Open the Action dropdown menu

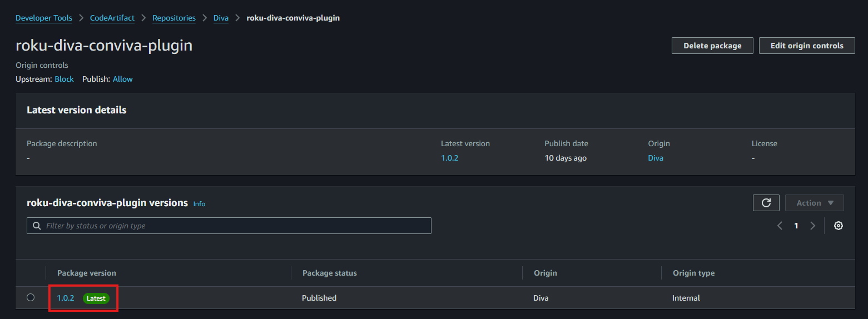[x=814, y=203]
